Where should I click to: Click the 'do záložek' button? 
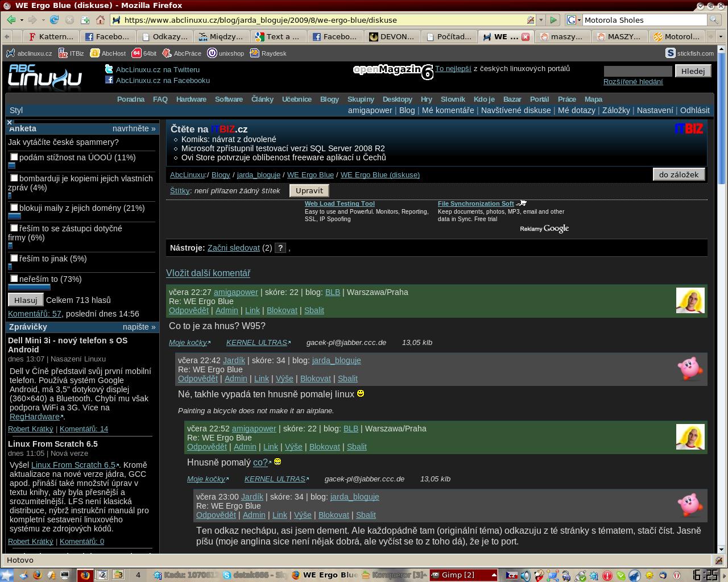(x=679, y=174)
